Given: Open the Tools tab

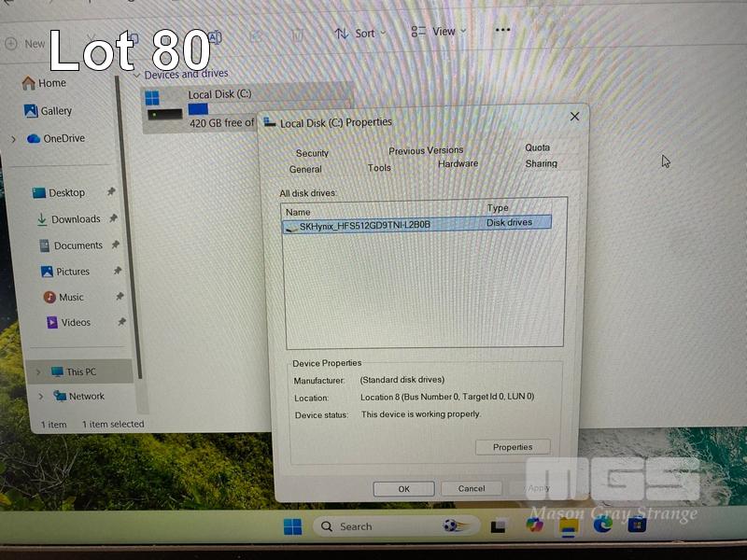Looking at the screenshot, I should [x=379, y=168].
